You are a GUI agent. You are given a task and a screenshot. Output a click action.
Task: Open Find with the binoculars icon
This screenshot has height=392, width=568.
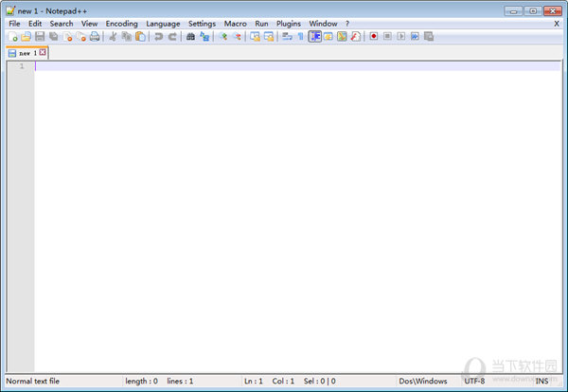tap(190, 37)
